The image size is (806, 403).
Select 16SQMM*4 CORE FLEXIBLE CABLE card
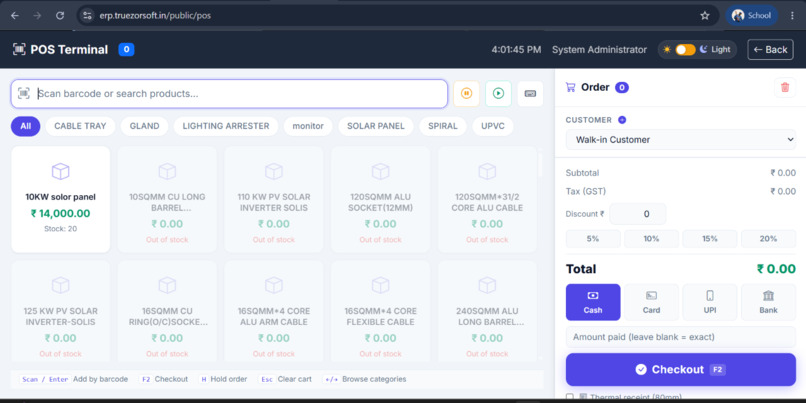point(380,311)
